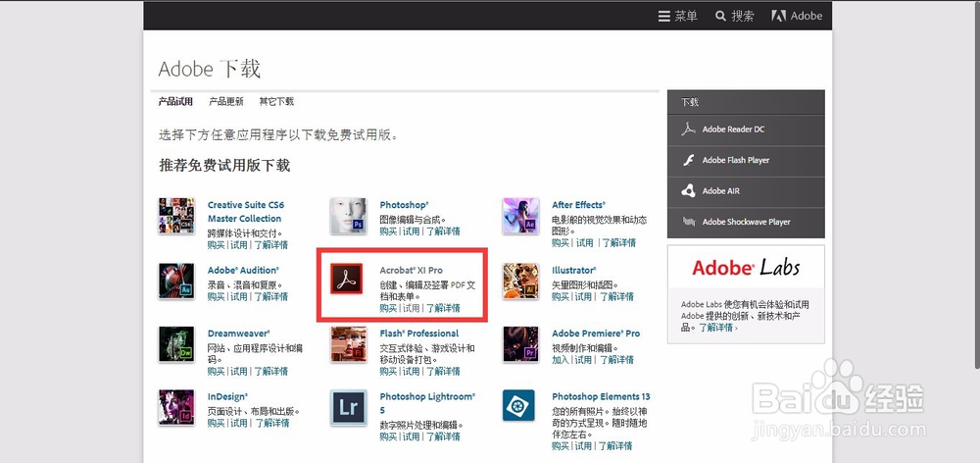Open the Illustrator title link
This screenshot has width=980, height=463.
pos(573,271)
